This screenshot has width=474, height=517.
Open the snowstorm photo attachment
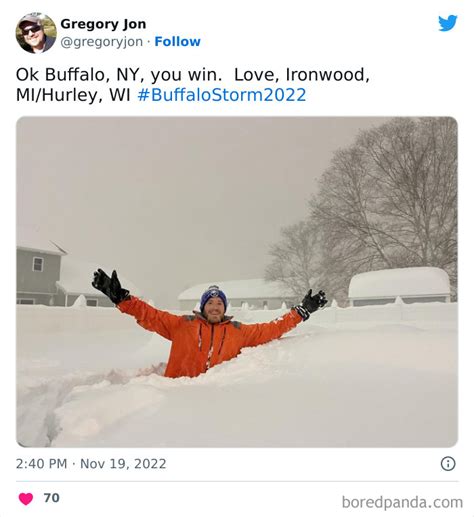[237, 282]
